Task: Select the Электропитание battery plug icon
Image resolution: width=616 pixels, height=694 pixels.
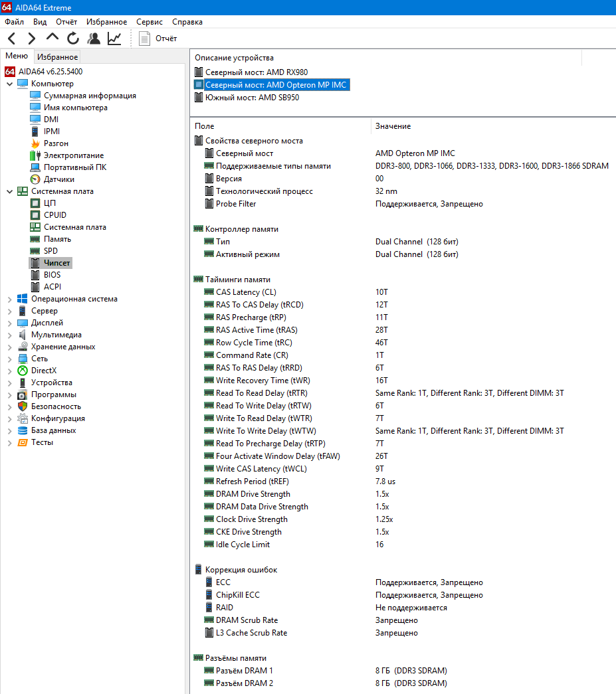Action: click(35, 155)
